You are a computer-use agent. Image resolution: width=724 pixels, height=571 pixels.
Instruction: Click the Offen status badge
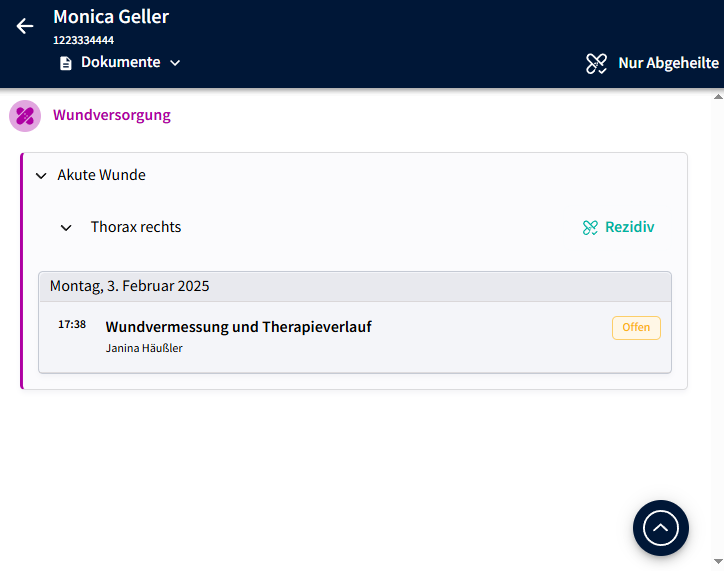point(636,328)
